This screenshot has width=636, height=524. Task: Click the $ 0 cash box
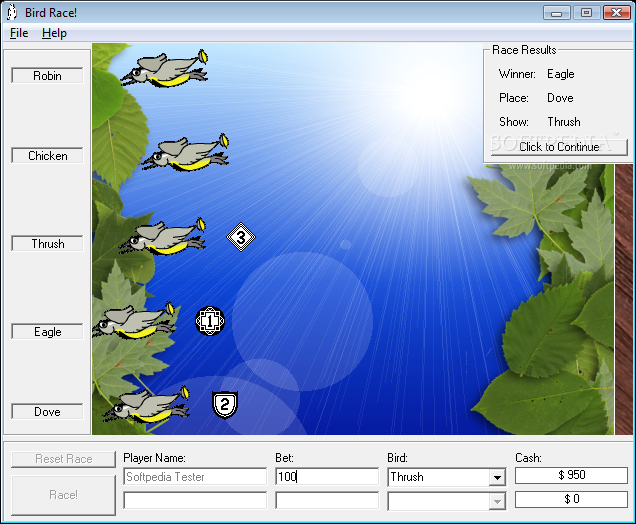coord(571,499)
